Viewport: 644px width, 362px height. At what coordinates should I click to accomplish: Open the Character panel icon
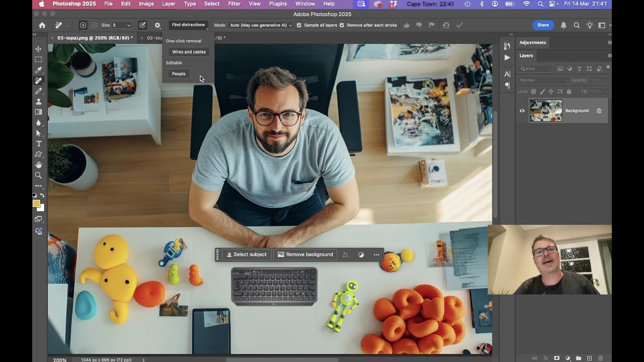pos(507,74)
